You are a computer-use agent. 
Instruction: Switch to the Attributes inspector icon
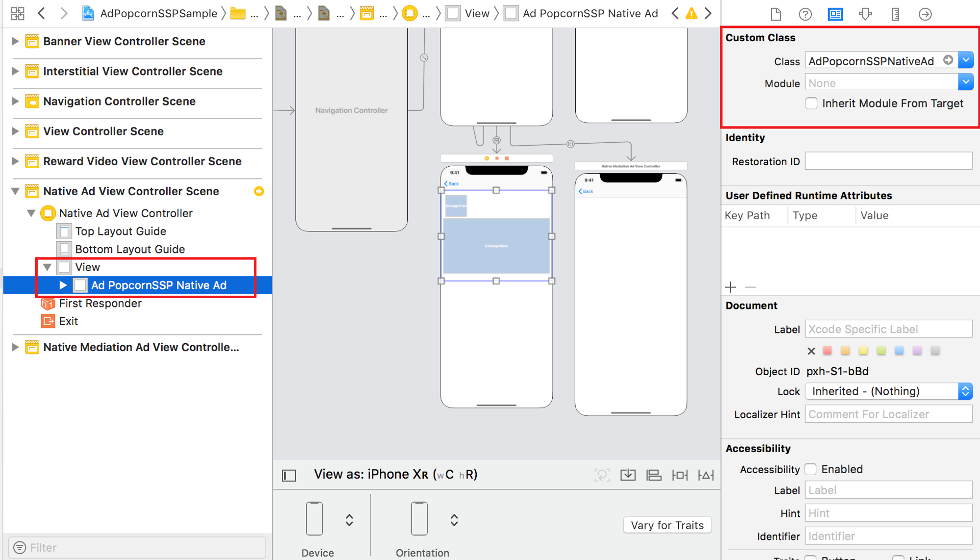click(x=865, y=14)
